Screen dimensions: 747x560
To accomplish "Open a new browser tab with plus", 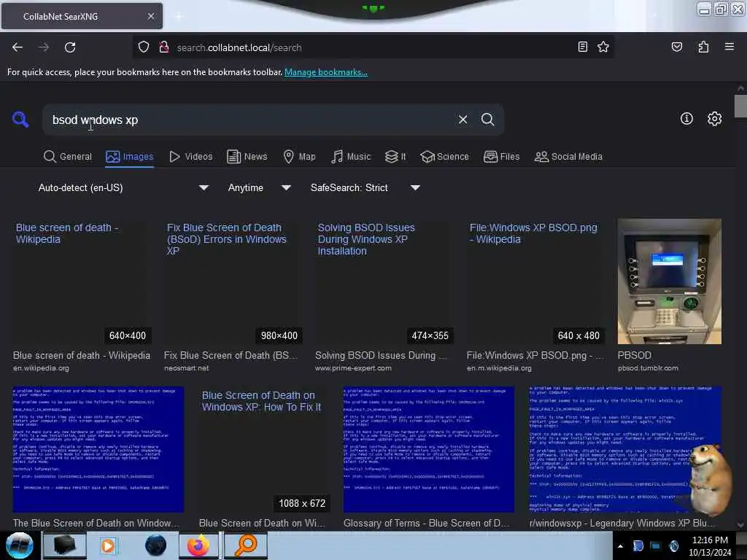I will click(178, 16).
